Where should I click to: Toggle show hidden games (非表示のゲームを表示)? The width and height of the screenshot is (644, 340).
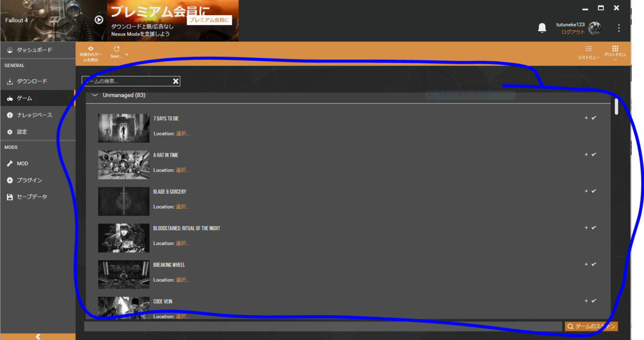pyautogui.click(x=90, y=53)
